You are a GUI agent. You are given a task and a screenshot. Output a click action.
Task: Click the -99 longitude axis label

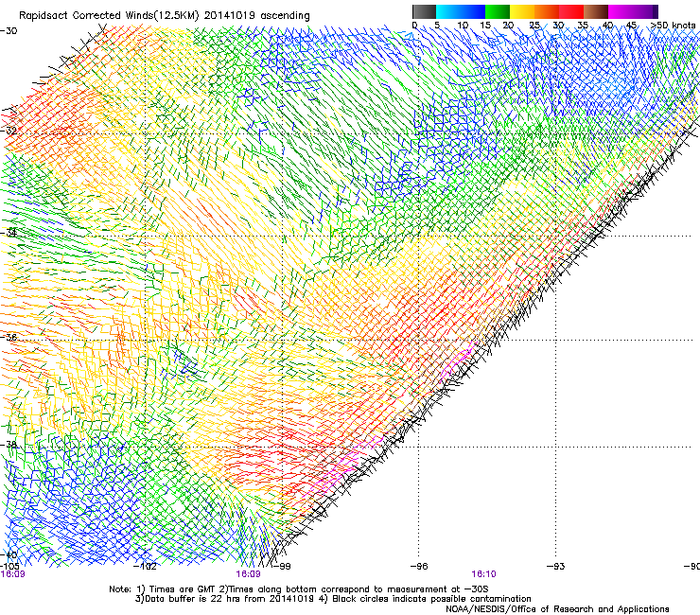pyautogui.click(x=281, y=567)
